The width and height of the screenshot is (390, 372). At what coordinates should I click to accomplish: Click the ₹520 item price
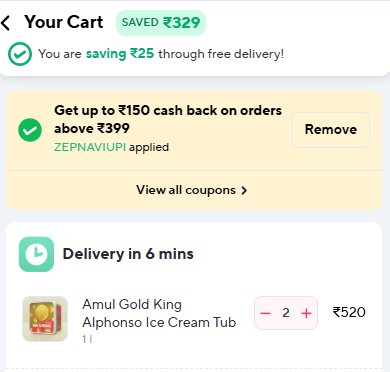(x=349, y=312)
